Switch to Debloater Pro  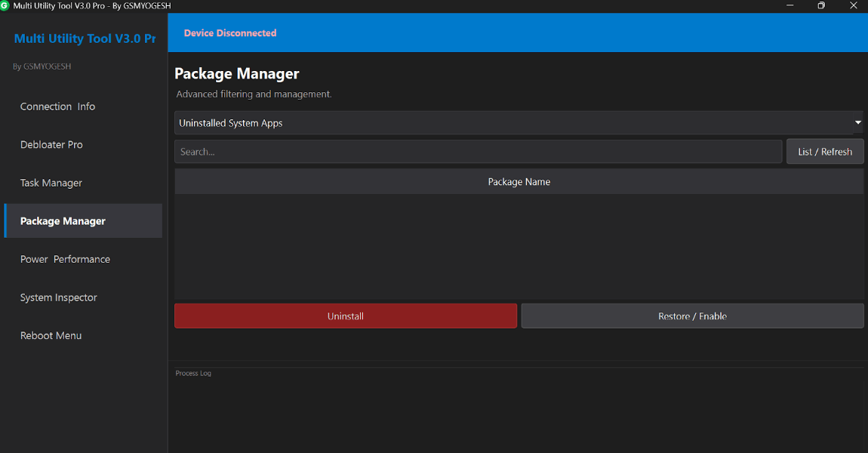51,144
